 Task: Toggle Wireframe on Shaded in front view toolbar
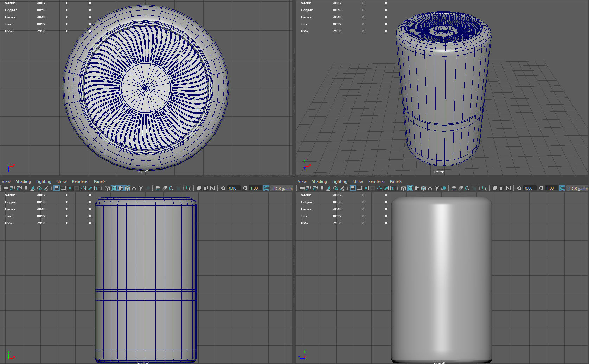point(127,188)
